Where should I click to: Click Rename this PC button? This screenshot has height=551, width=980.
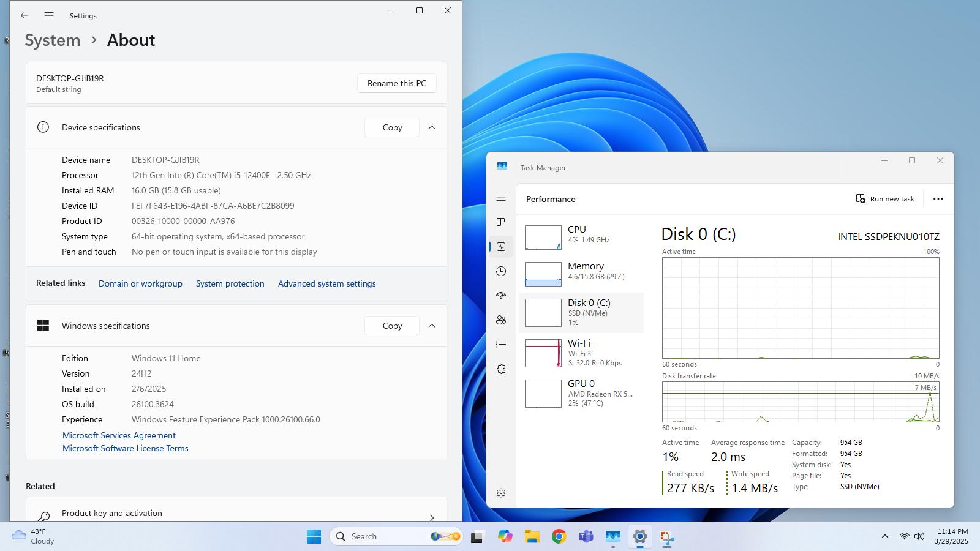click(397, 83)
